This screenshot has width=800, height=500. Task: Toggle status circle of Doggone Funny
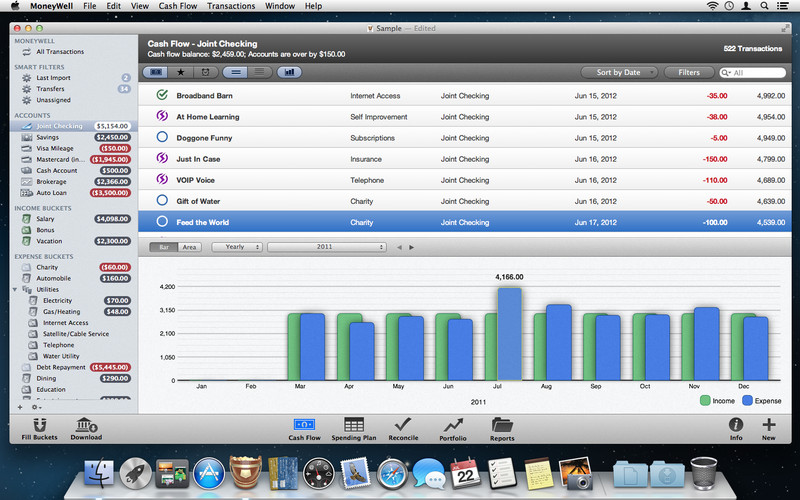pyautogui.click(x=162, y=137)
